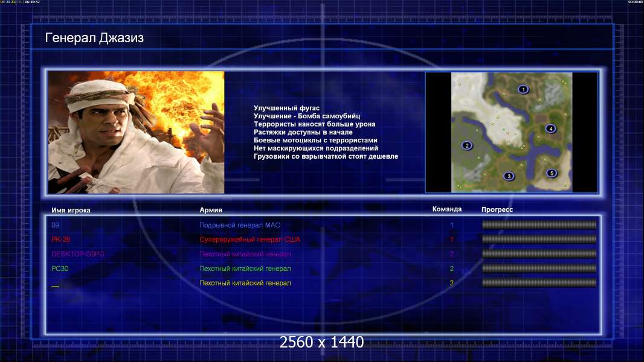
Task: Click start position 4 on the minimap
Action: pos(550,129)
